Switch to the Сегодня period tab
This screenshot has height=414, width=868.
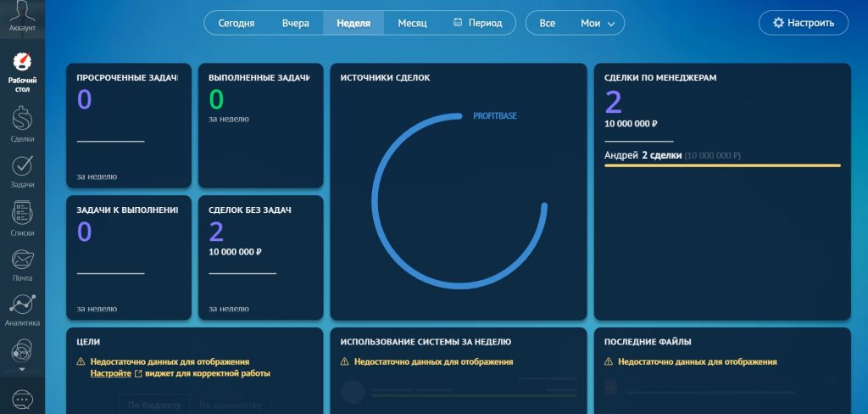pos(236,23)
